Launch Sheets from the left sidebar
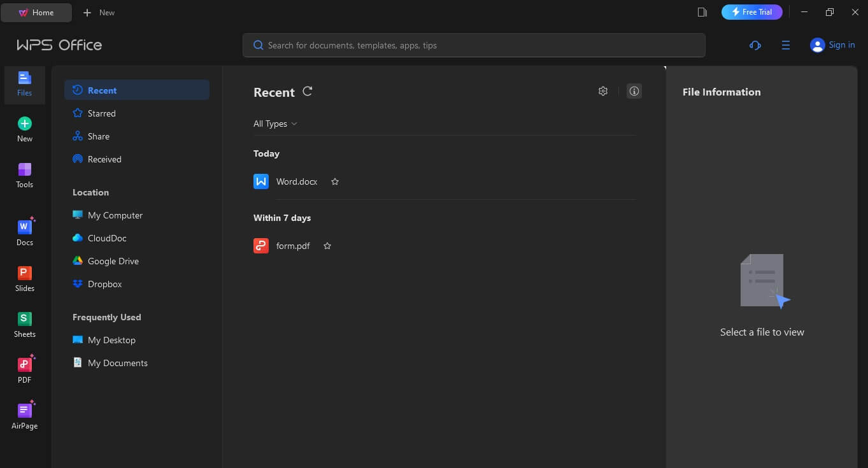This screenshot has height=468, width=868. pyautogui.click(x=24, y=324)
